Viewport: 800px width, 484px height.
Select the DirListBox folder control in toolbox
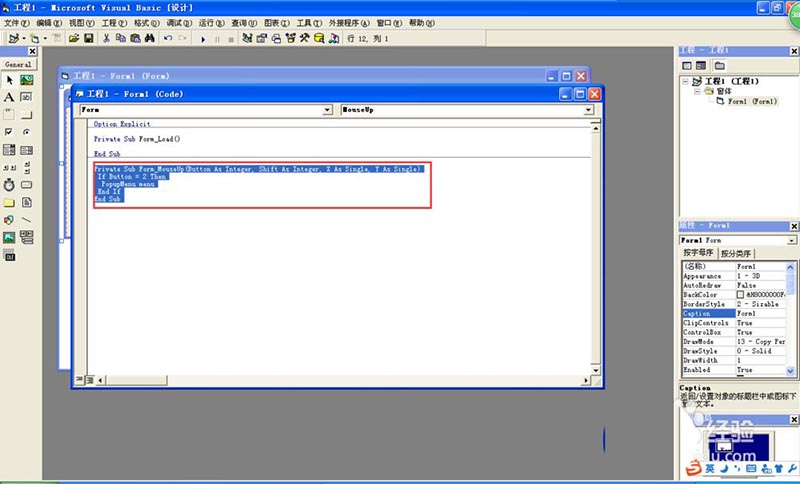(x=9, y=202)
